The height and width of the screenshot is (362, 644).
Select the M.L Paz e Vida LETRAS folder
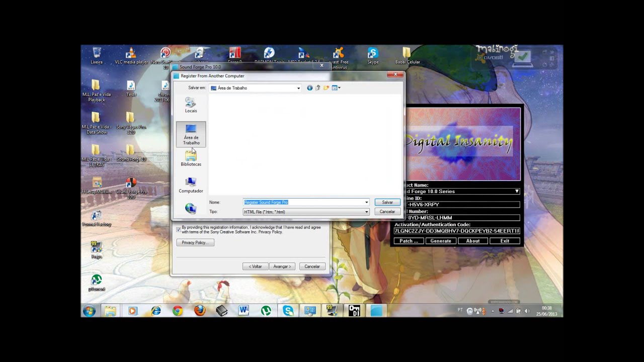tap(97, 156)
